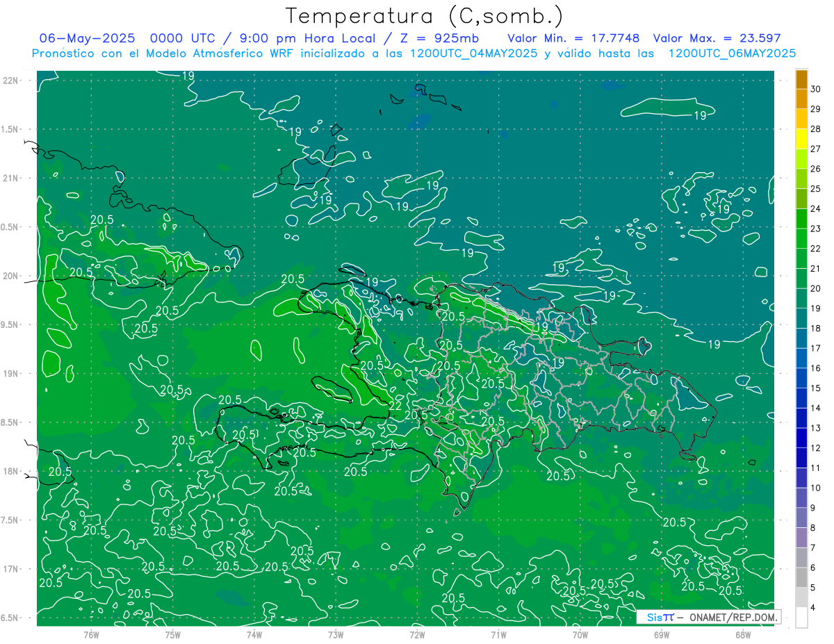Click dark blue color bar segment between 12 and 13
The width and height of the screenshot is (834, 644).
tap(801, 438)
